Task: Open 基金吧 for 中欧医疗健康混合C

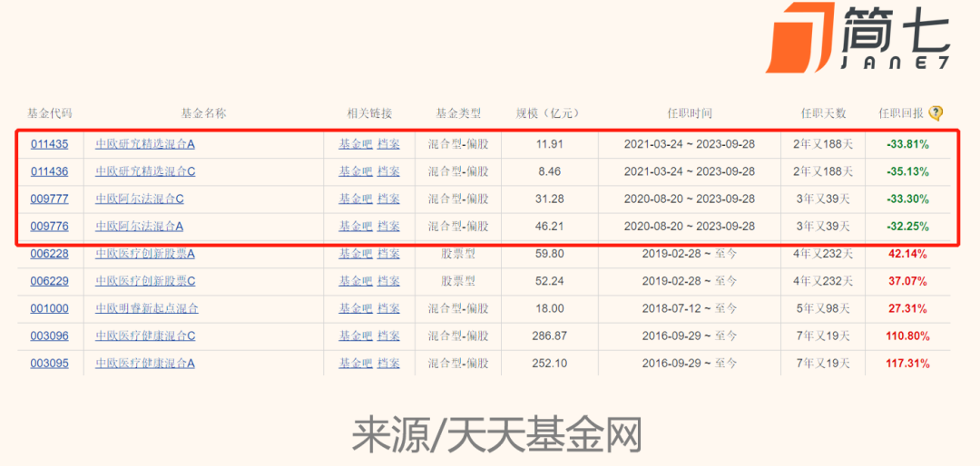Action: [356, 336]
